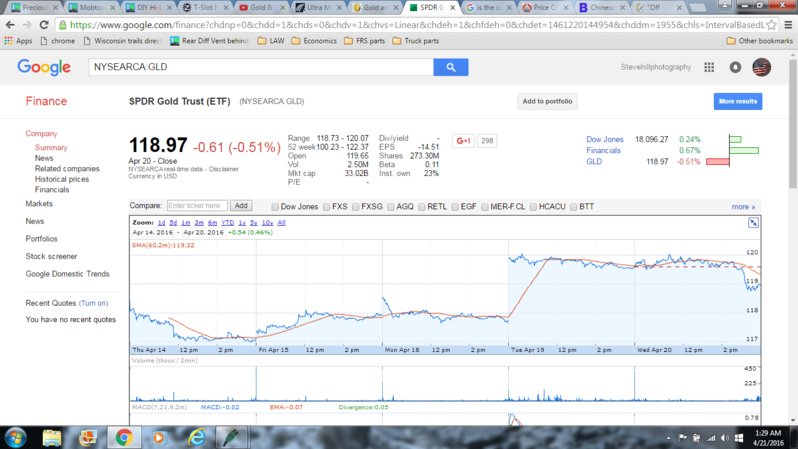
Task: Enable the HCACU compare checkbox
Action: [x=533, y=207]
